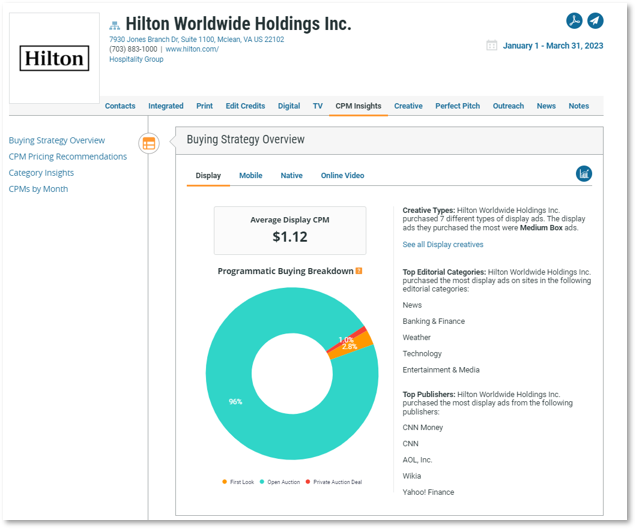The width and height of the screenshot is (636, 529).
Task: Open the Digital tab
Action: tap(289, 106)
